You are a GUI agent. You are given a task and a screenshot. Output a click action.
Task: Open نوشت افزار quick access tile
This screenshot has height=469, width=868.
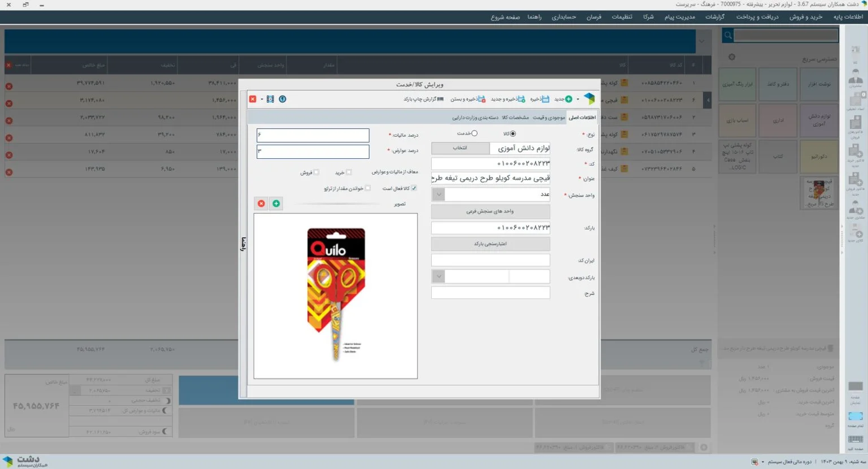pyautogui.click(x=819, y=84)
